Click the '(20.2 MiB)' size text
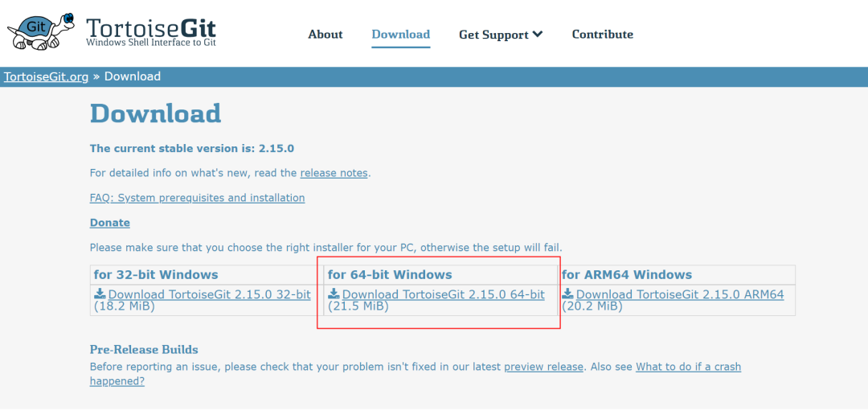The height and width of the screenshot is (411, 868). click(592, 306)
